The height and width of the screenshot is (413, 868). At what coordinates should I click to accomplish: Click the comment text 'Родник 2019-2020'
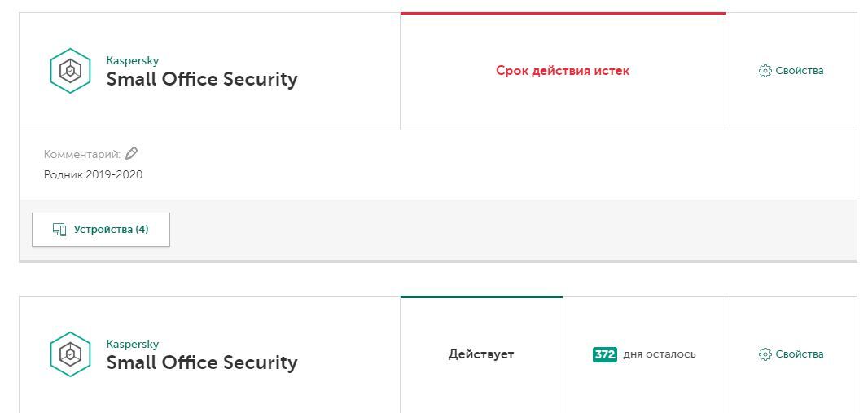click(93, 174)
